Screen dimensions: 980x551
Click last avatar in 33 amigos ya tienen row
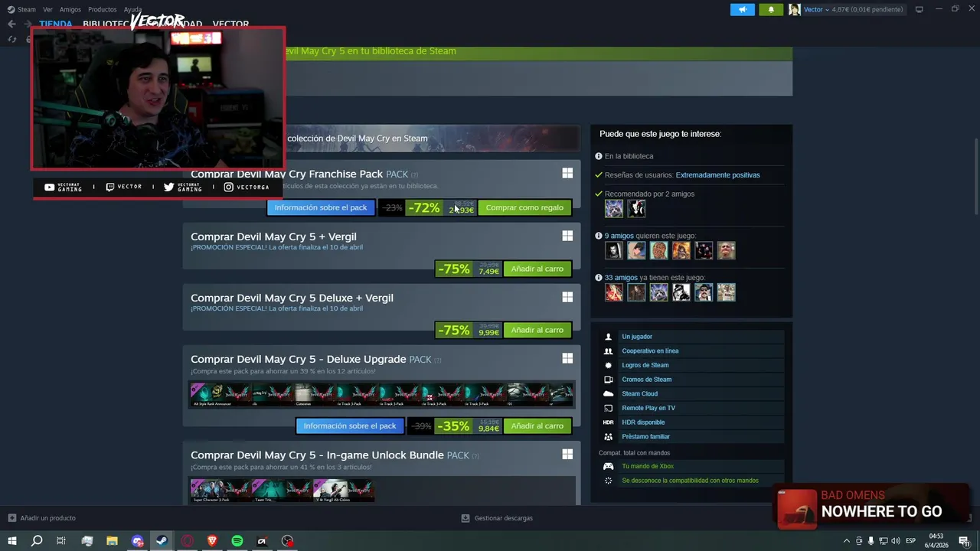point(726,292)
